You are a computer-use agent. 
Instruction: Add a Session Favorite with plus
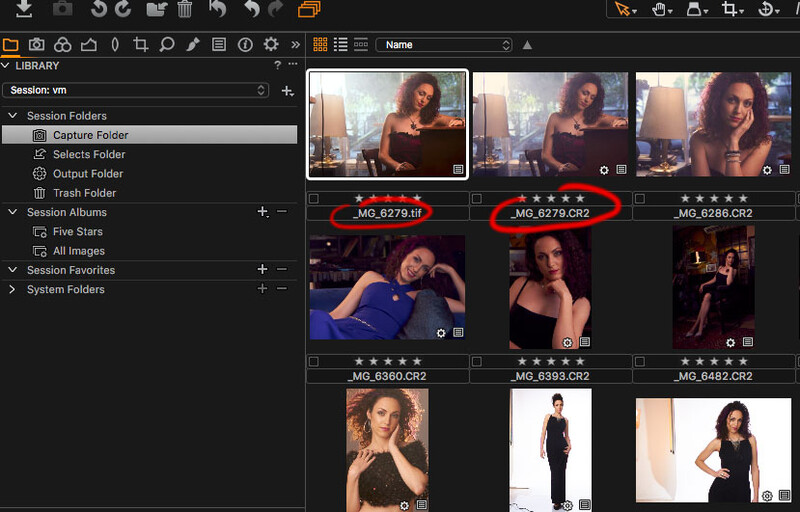click(262, 269)
